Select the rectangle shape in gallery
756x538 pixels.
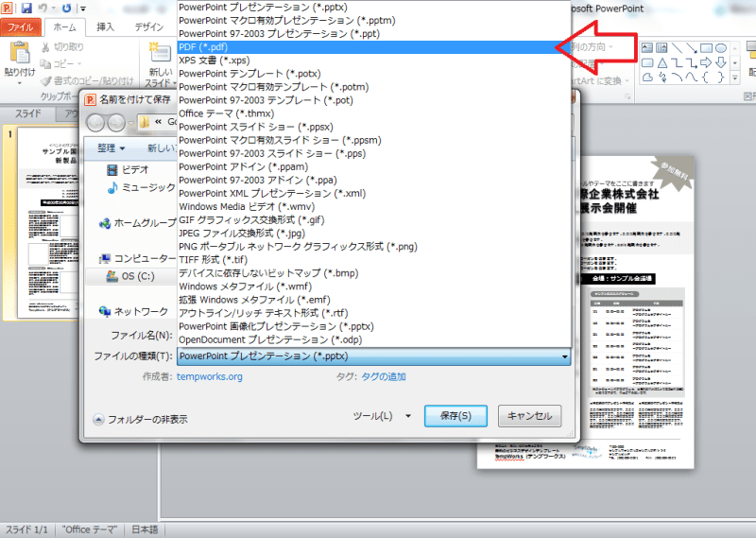click(706, 48)
